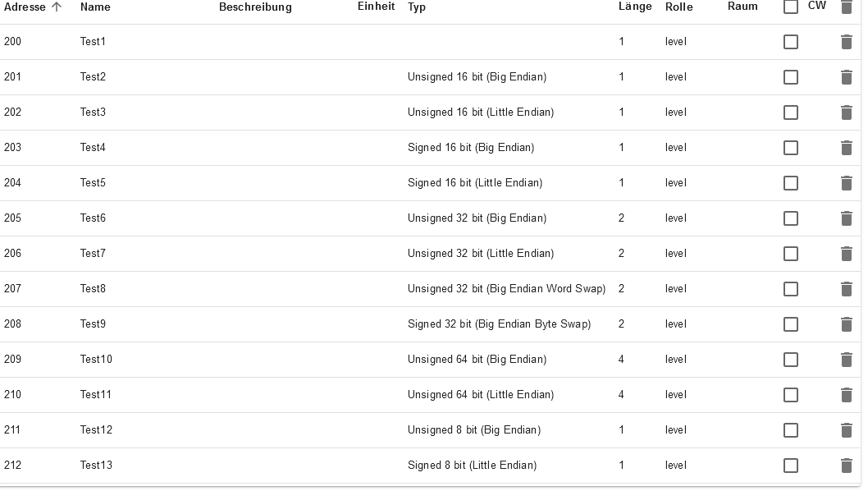The height and width of the screenshot is (491, 868).
Task: Click the header delete-all trash icon
Action: click(x=847, y=7)
